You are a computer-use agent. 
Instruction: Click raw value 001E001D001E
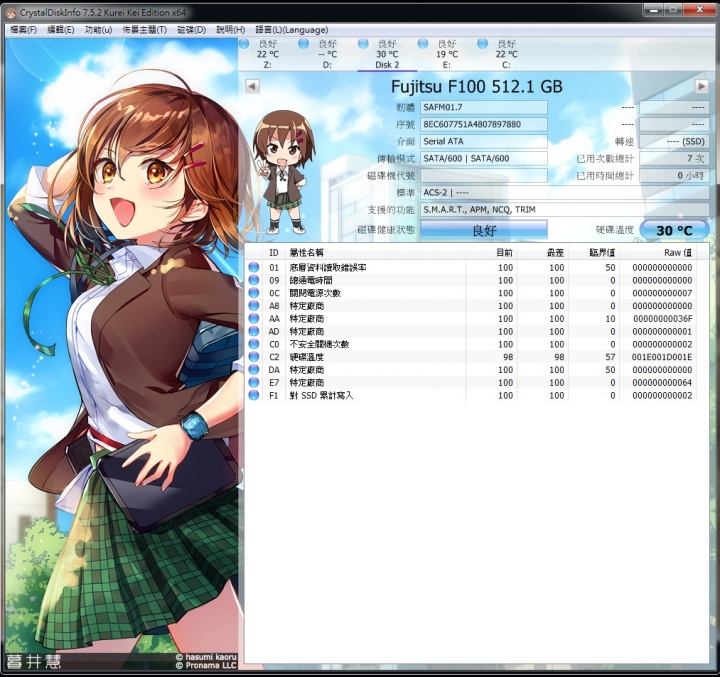662,357
